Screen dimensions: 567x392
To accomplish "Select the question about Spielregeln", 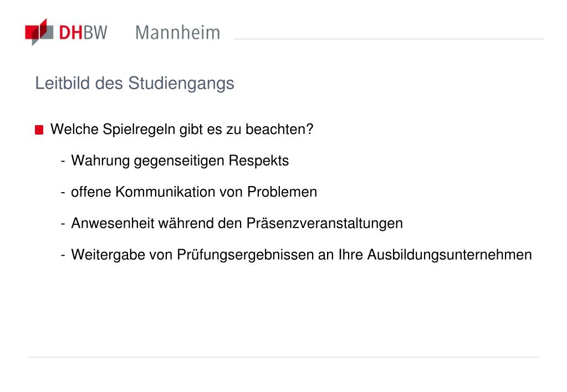I will [182, 130].
